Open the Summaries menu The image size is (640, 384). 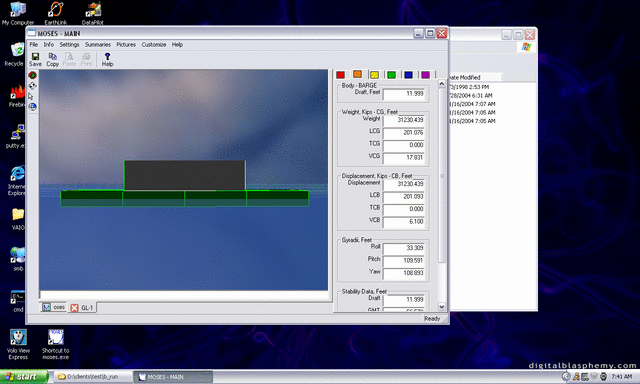(x=98, y=44)
